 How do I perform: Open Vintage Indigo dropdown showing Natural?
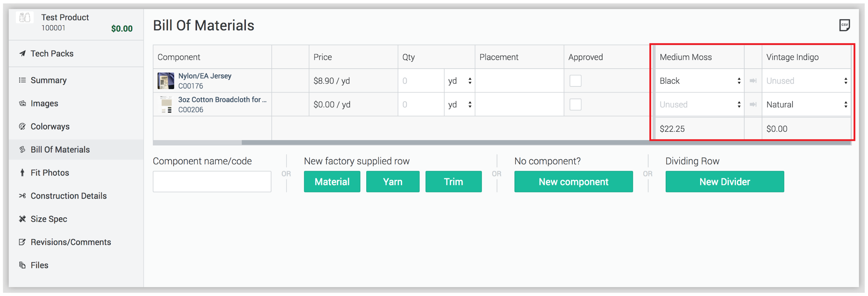point(806,104)
